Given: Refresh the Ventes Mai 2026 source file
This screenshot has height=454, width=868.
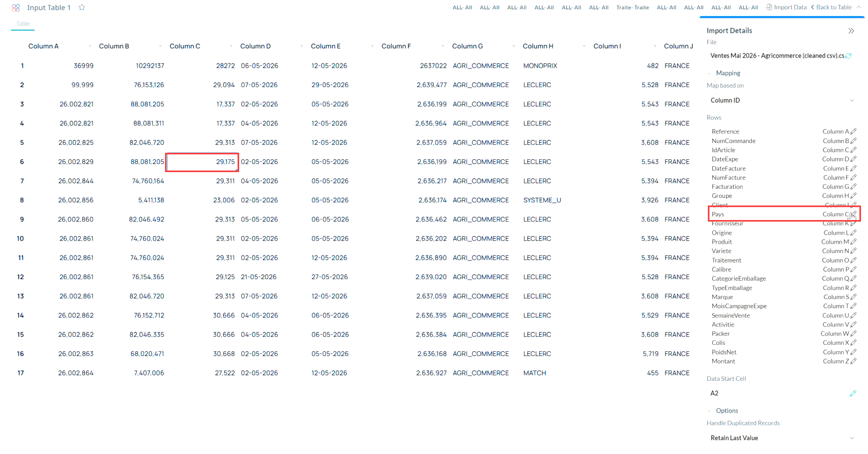Looking at the screenshot, I should pyautogui.click(x=849, y=56).
